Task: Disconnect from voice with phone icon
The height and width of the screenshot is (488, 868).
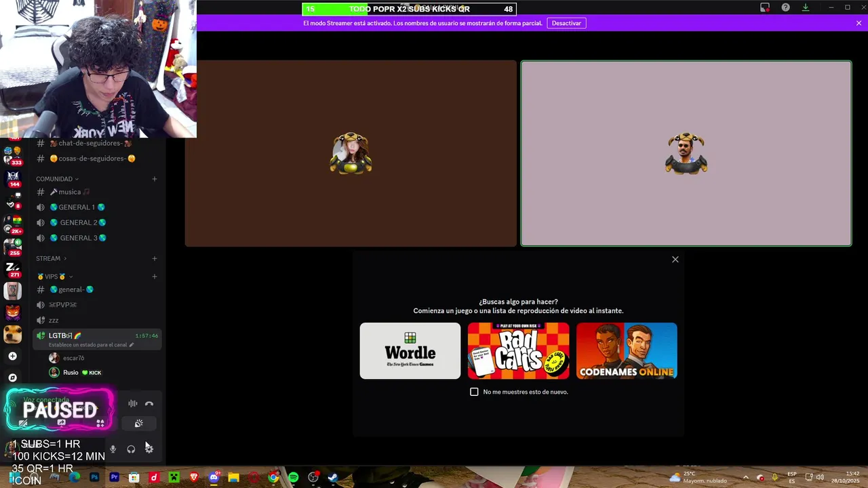Action: [x=149, y=403]
